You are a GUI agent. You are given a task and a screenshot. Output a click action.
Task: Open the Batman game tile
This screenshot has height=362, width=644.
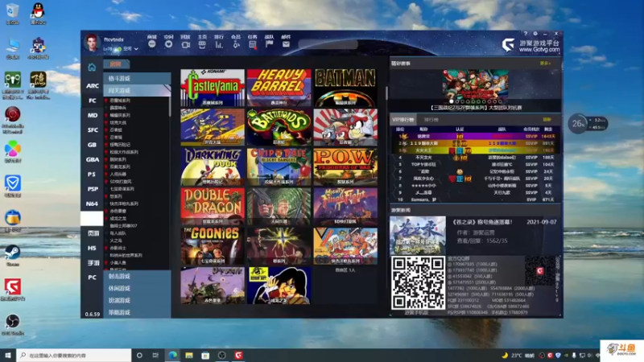click(x=345, y=88)
